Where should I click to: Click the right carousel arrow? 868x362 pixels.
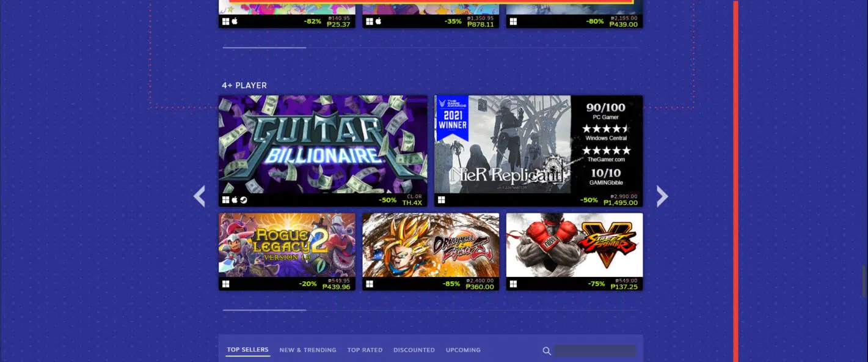point(662,196)
